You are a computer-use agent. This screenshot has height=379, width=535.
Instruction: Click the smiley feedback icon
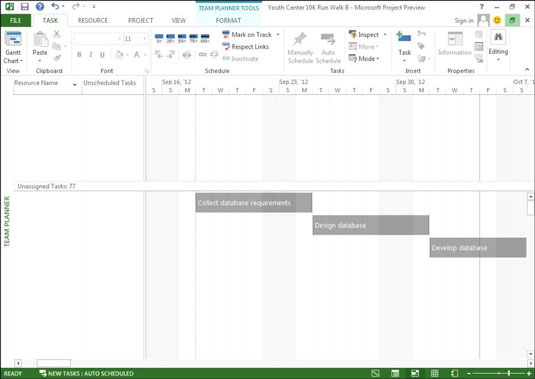point(497,20)
